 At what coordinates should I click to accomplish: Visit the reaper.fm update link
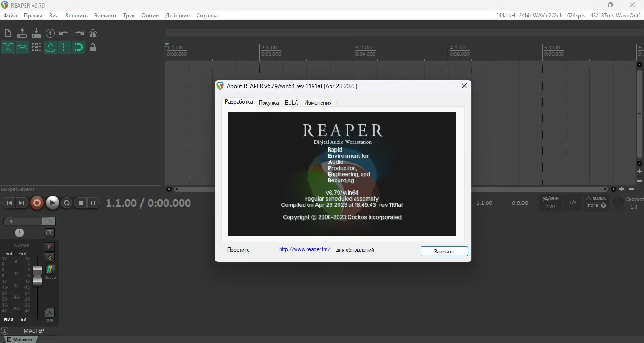pos(304,250)
